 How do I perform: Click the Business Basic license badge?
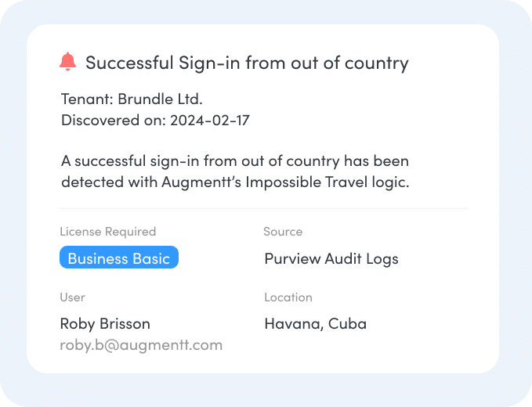click(x=119, y=258)
